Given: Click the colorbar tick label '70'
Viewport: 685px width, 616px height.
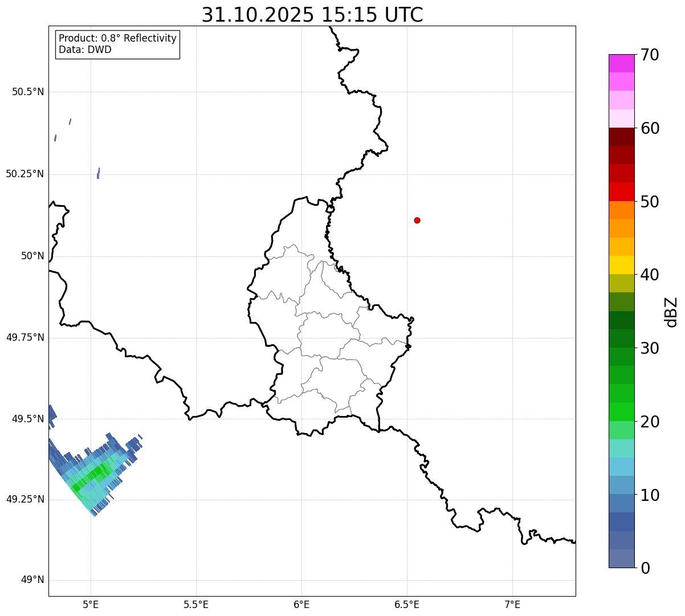Looking at the screenshot, I should (x=650, y=55).
